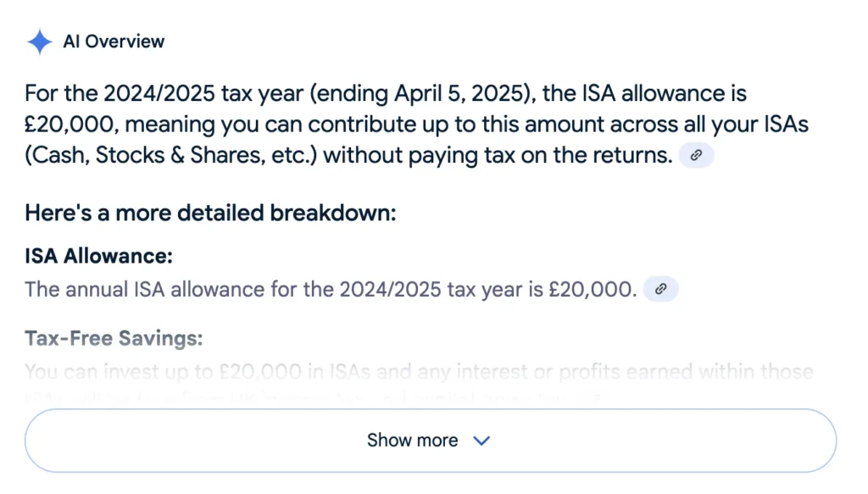This screenshot has width=868, height=494.
Task: Open source link icon beside ISA Allowance sentence
Action: (661, 289)
